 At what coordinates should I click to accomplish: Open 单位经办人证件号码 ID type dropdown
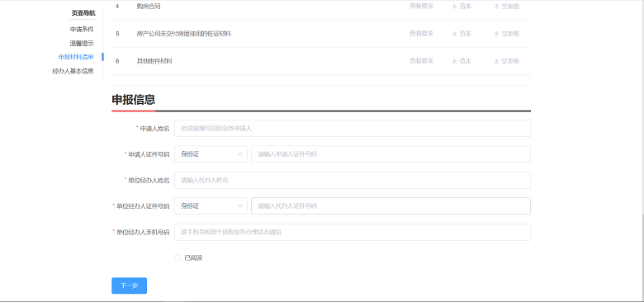pyautogui.click(x=211, y=206)
